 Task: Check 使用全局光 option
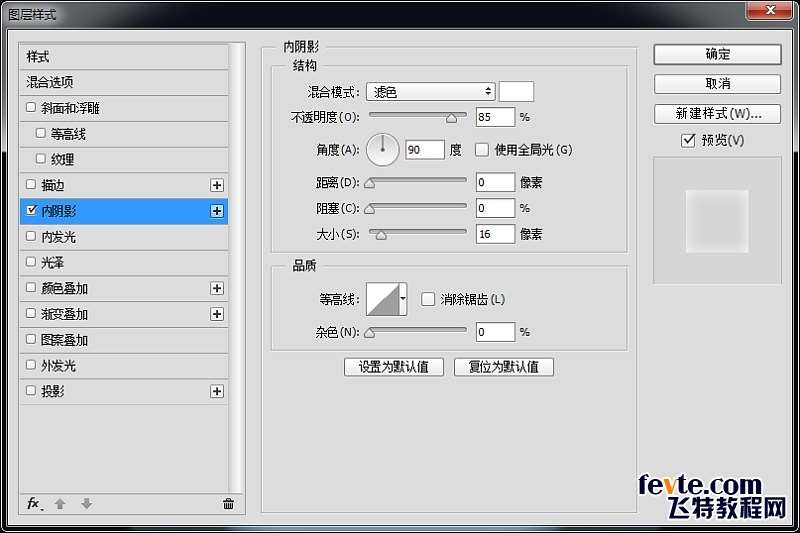tap(482, 150)
